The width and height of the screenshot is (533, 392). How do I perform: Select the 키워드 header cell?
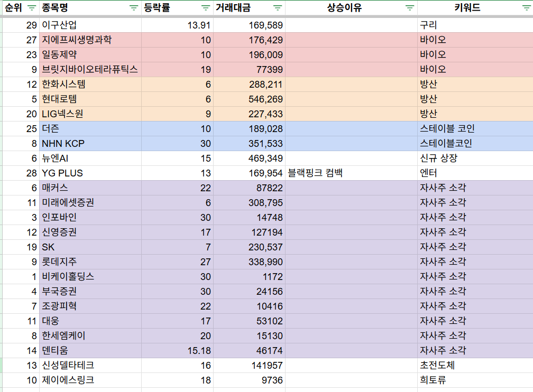pos(475,8)
